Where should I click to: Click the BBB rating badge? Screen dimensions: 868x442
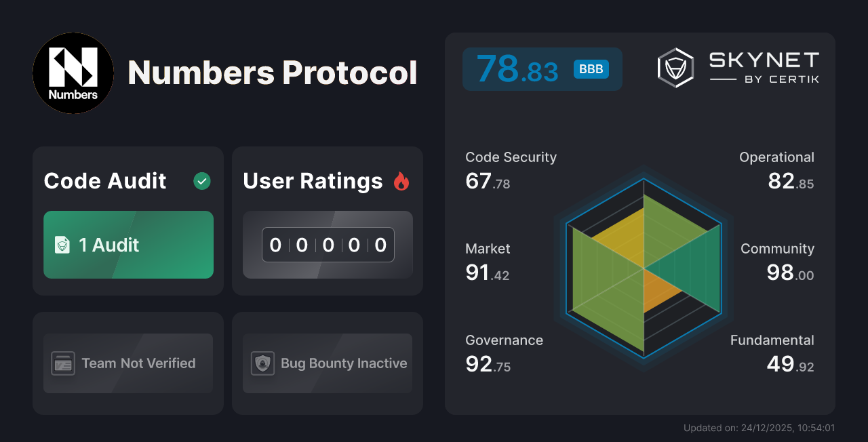coord(590,68)
